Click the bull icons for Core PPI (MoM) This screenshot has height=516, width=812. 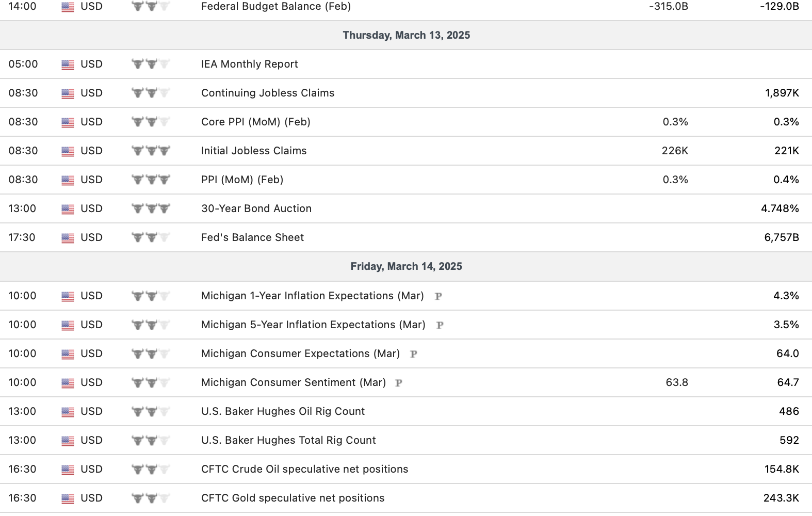tap(151, 122)
